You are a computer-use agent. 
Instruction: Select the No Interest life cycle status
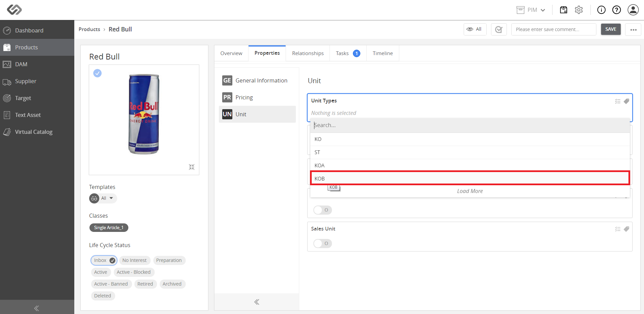[134, 260]
